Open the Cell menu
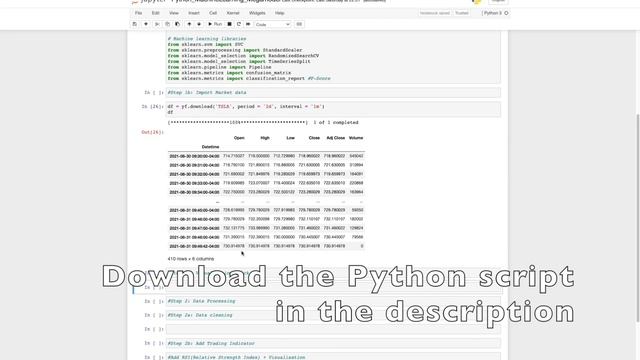The height and width of the screenshot is (360, 640). point(213,13)
